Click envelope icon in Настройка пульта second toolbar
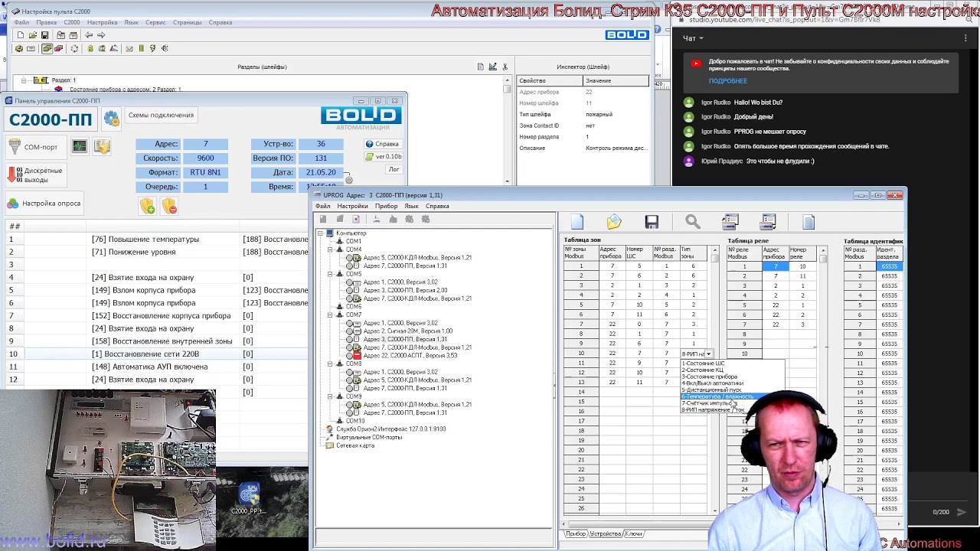The height and width of the screenshot is (551, 980). (129, 48)
